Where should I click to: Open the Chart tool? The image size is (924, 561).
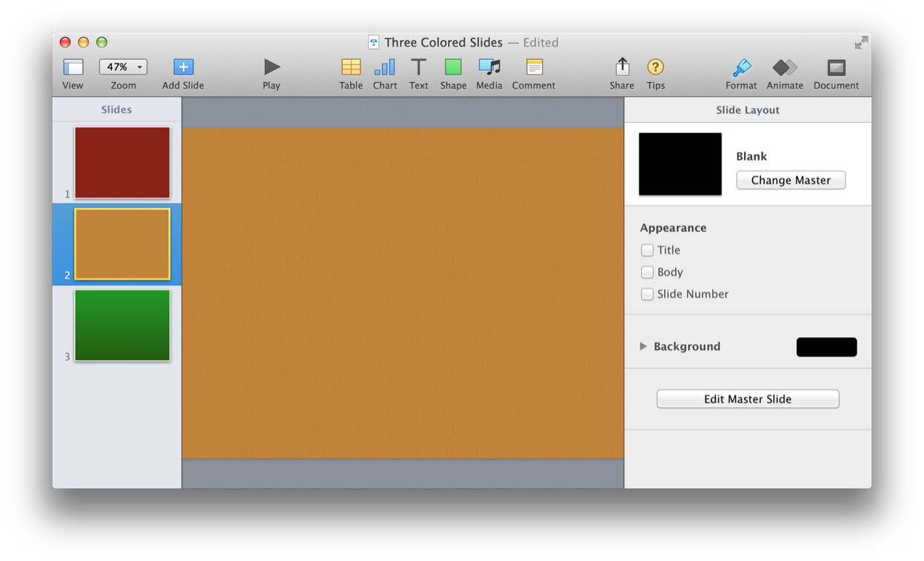click(384, 67)
